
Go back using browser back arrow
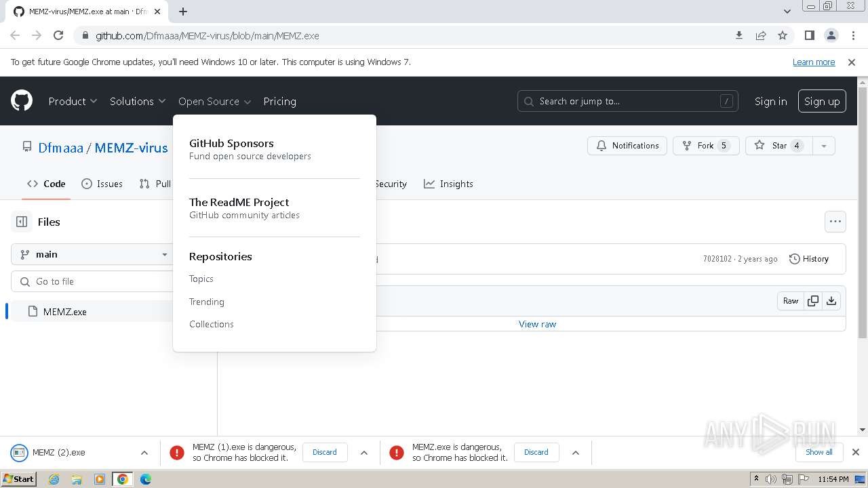pos(15,35)
